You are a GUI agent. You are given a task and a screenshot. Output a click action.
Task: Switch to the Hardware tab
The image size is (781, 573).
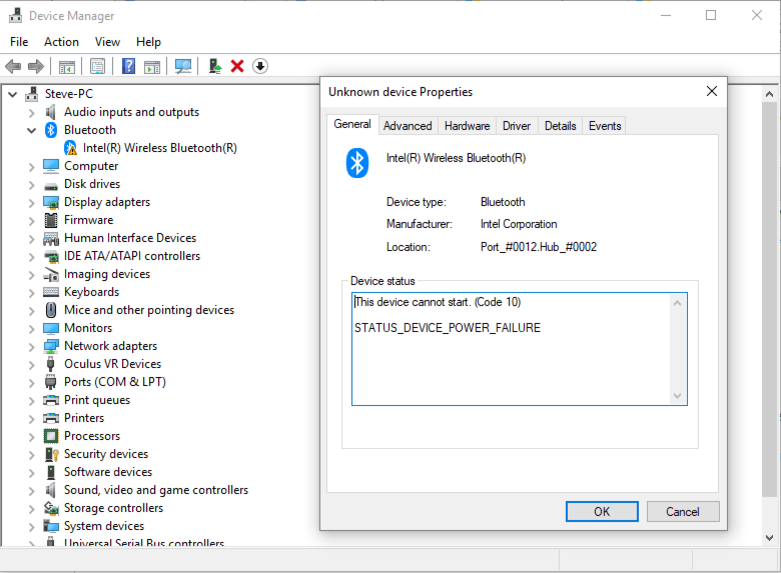tap(467, 126)
